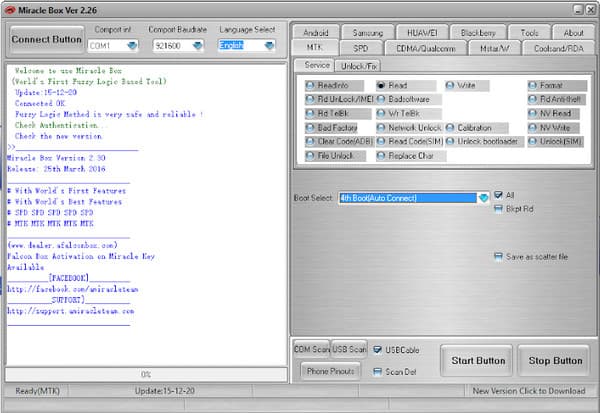Click New Version Click to Download

coord(529,391)
